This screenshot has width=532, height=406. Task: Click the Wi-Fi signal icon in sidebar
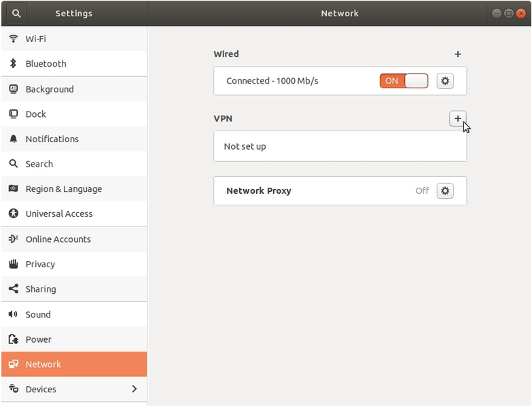tap(13, 39)
